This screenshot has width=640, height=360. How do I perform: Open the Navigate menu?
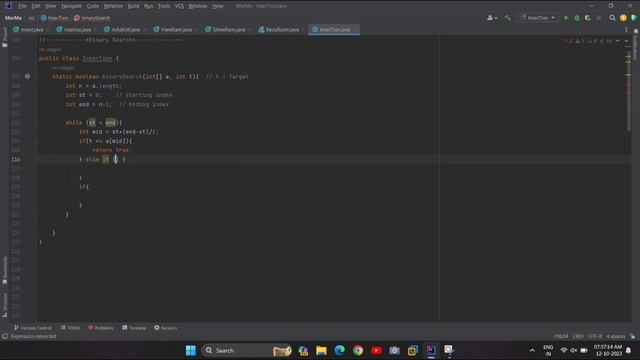(x=71, y=6)
